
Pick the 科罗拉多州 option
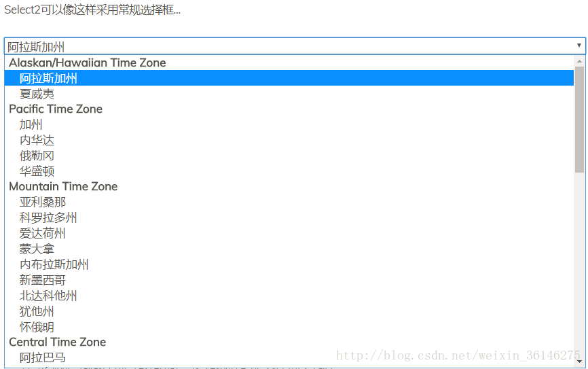coord(48,217)
